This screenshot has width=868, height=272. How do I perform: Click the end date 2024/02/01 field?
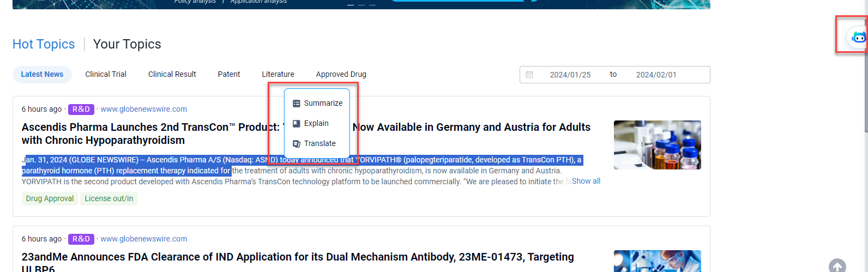click(656, 75)
